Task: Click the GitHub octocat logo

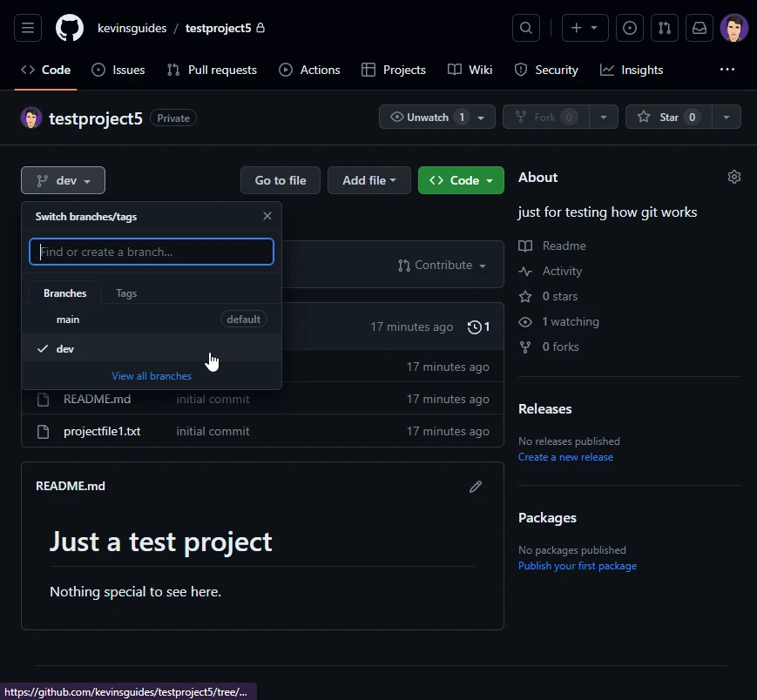Action: tap(70, 28)
